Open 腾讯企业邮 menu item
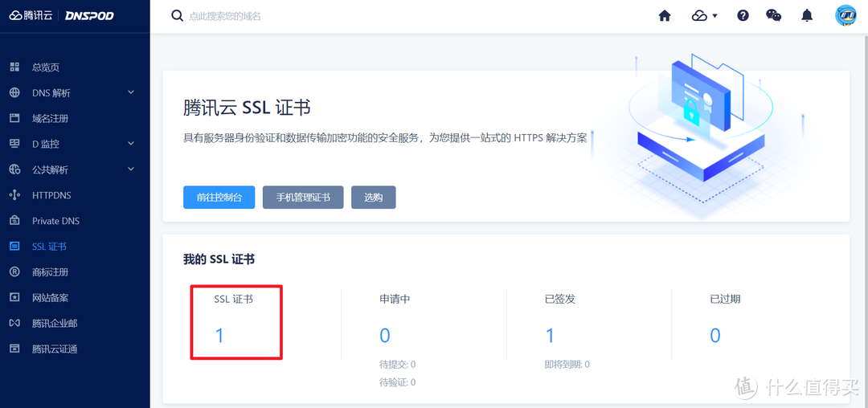 55,324
